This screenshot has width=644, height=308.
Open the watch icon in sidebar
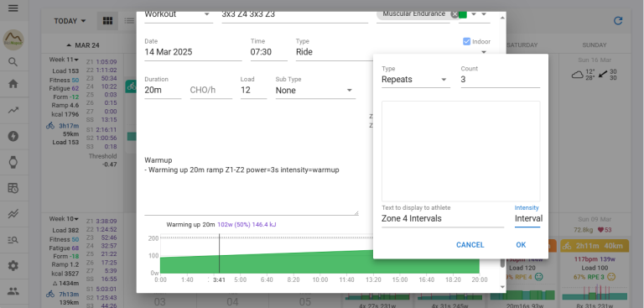(13, 162)
